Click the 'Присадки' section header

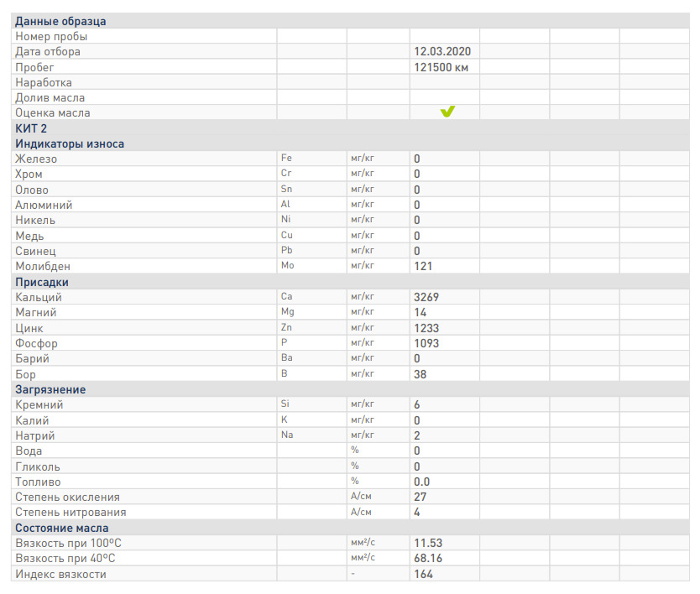pyautogui.click(x=42, y=282)
